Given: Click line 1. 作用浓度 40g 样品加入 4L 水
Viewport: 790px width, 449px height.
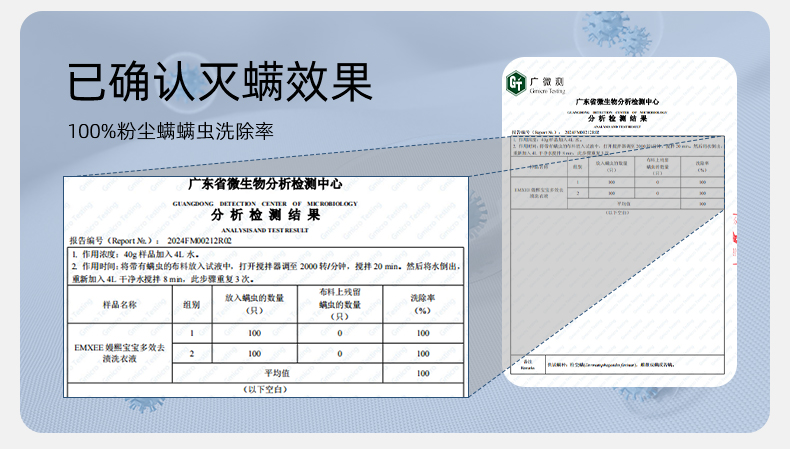Looking at the screenshot, I should pyautogui.click(x=135, y=254).
